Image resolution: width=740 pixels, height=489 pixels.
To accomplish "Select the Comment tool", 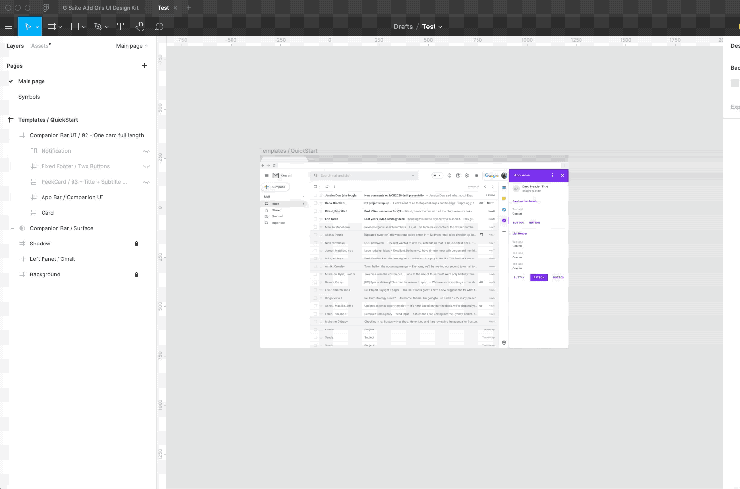I will pyautogui.click(x=160, y=26).
